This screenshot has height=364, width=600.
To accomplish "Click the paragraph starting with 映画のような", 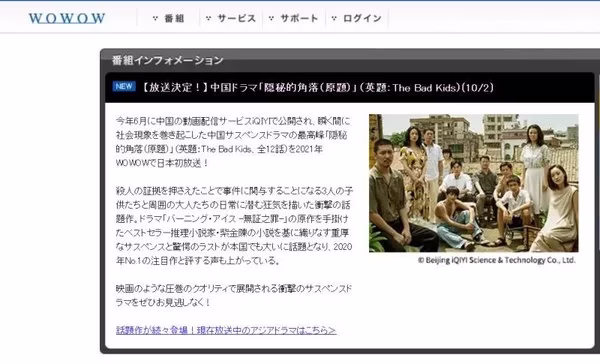I will (234, 295).
